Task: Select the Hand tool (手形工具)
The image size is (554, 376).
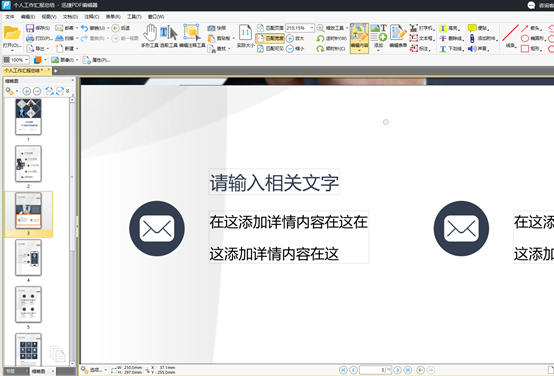Action: point(150,36)
